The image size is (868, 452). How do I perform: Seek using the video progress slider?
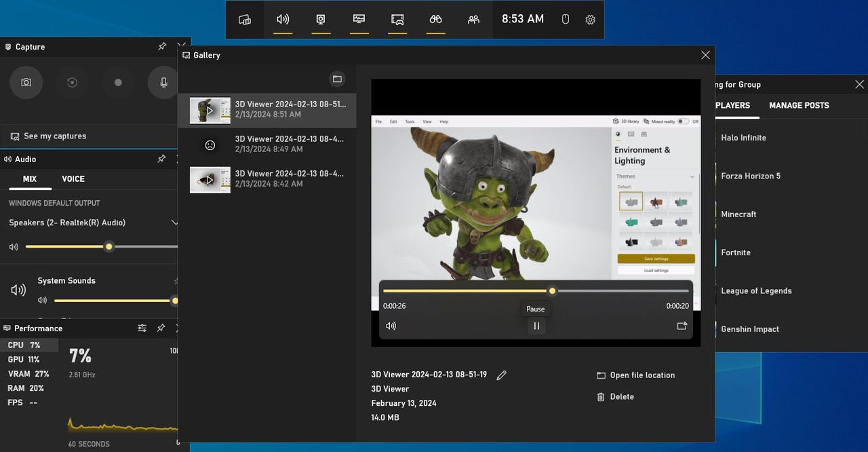(x=536, y=290)
